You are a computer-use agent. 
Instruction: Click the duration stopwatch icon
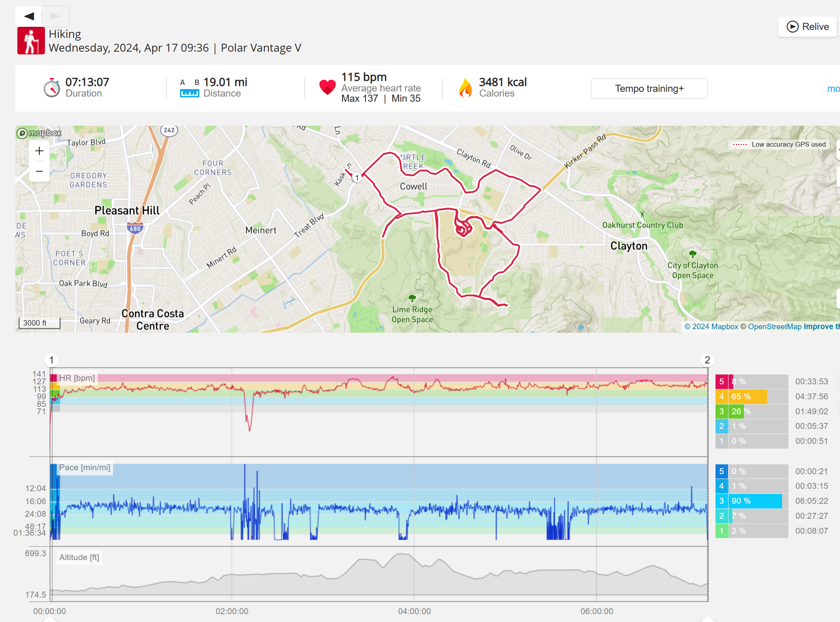coord(52,88)
